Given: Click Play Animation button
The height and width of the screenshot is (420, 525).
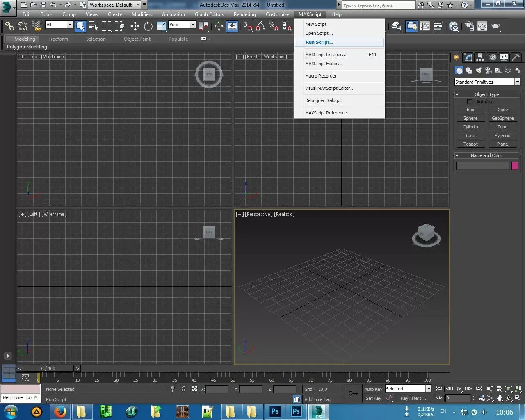Looking at the screenshot, I should click(459, 389).
